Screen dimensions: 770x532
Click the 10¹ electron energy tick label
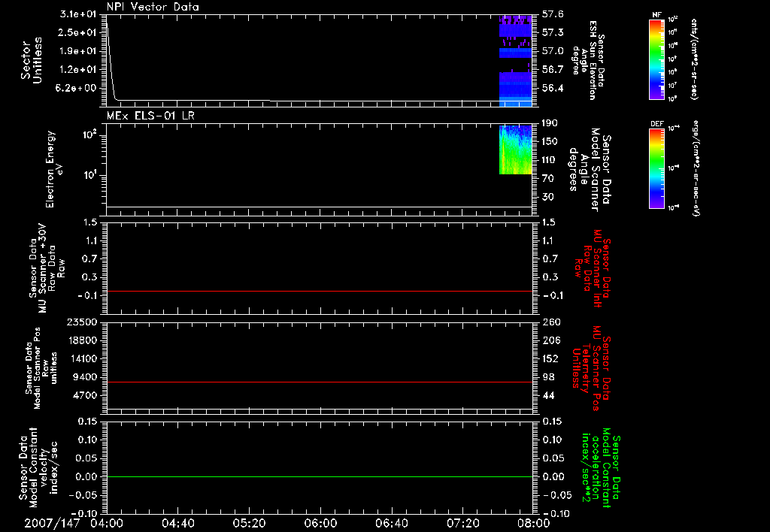pos(89,174)
